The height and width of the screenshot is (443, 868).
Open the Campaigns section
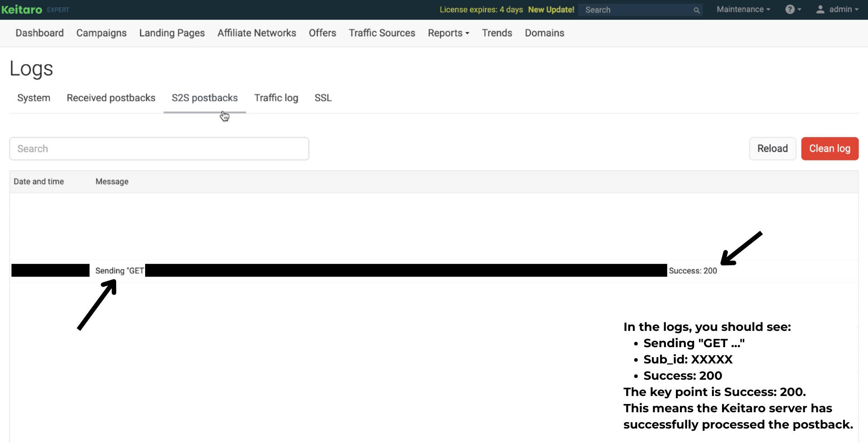point(101,33)
